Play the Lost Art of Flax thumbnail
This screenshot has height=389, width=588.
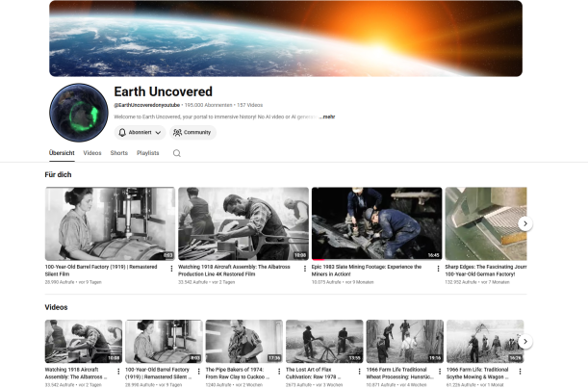pos(324,342)
